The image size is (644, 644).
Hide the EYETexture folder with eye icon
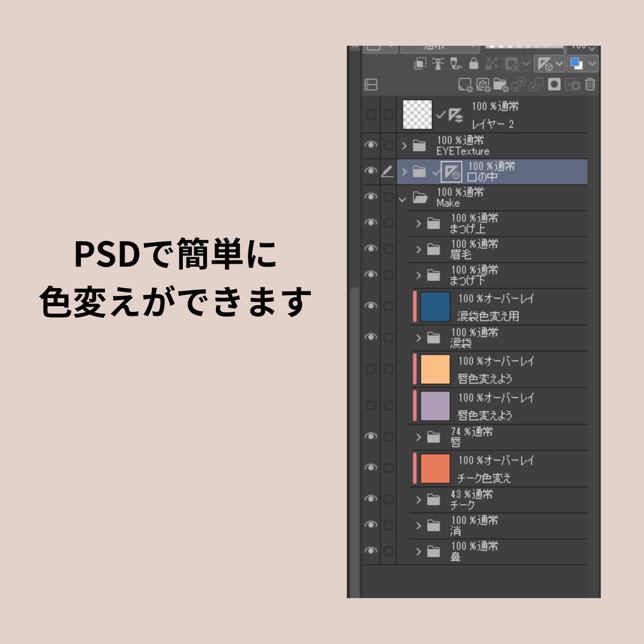click(x=370, y=145)
